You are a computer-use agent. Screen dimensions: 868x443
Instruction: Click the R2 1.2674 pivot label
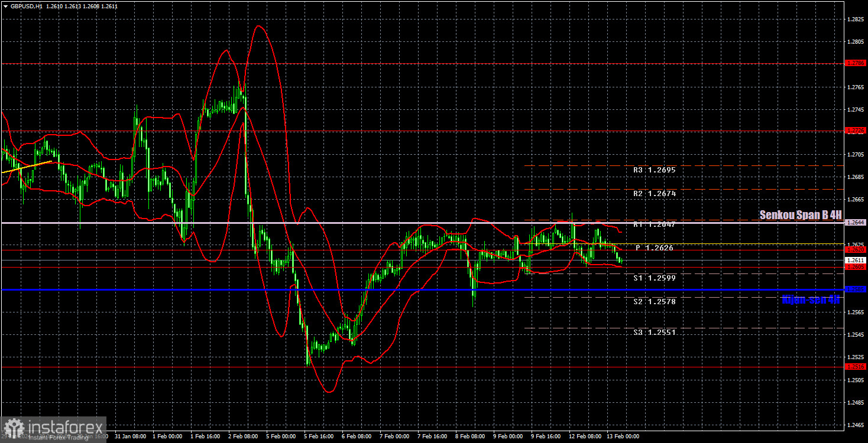[654, 193]
